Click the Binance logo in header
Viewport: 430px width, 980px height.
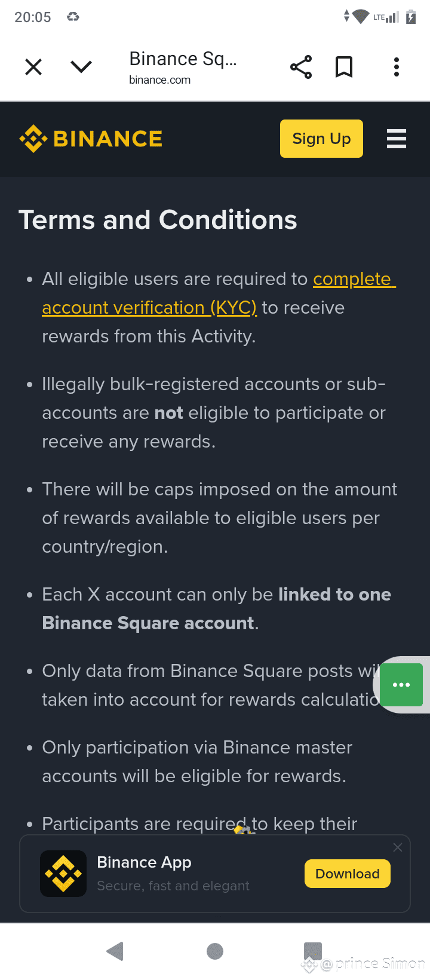click(91, 139)
